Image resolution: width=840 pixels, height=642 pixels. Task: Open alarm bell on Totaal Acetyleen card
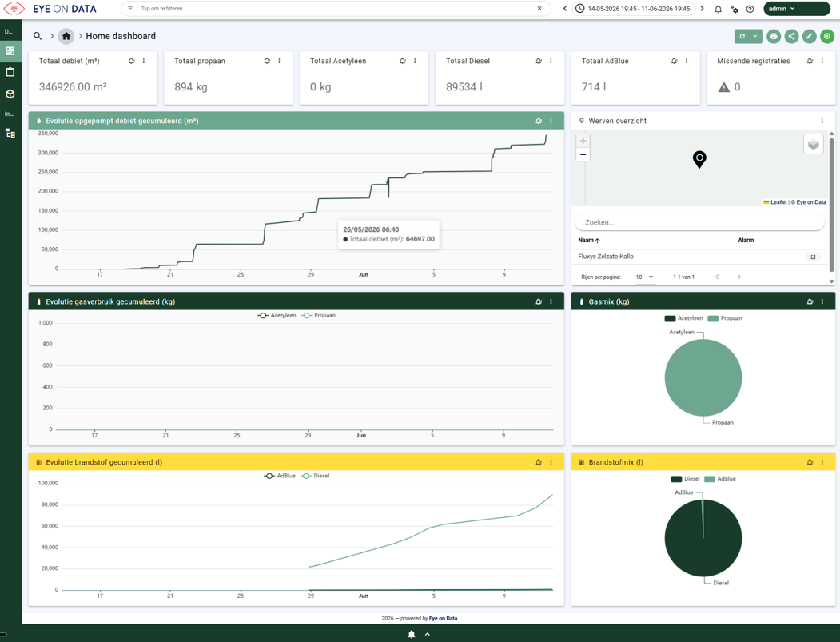(403, 61)
